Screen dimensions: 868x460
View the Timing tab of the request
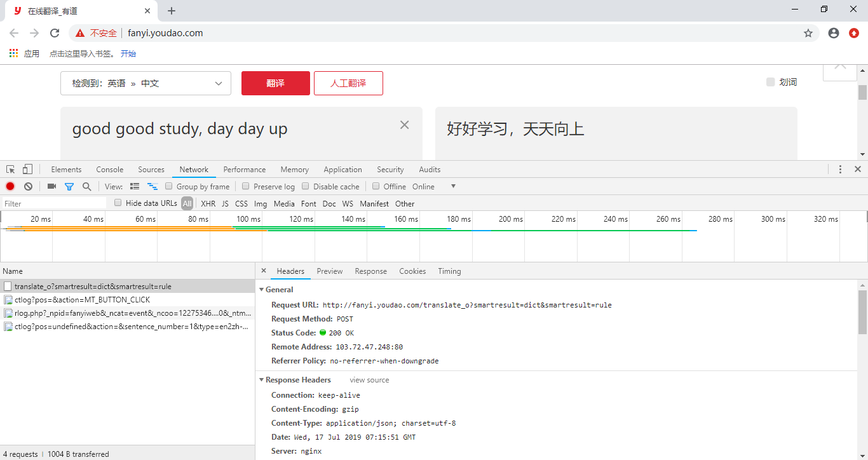pos(449,271)
